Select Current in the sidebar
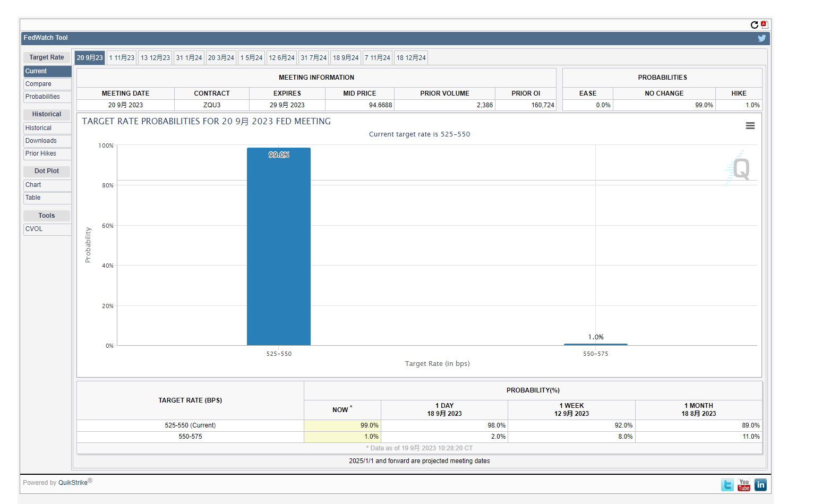This screenshot has width=813, height=504. click(x=47, y=71)
